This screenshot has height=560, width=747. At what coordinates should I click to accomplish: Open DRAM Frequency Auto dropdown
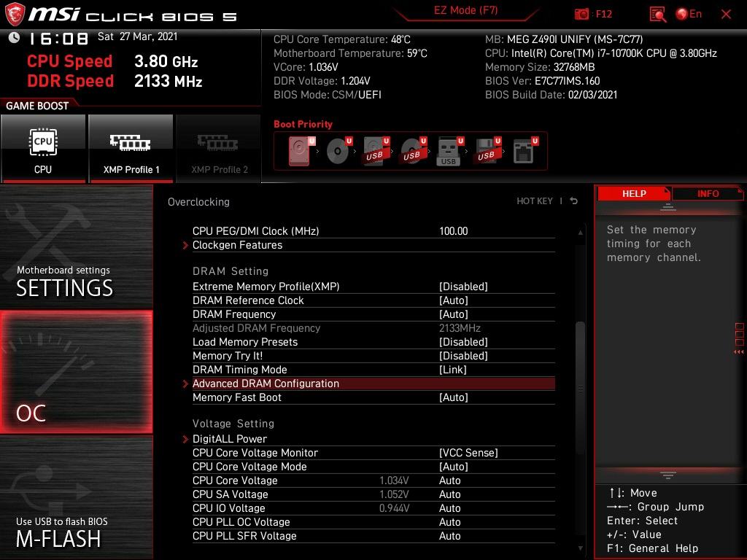pos(454,314)
